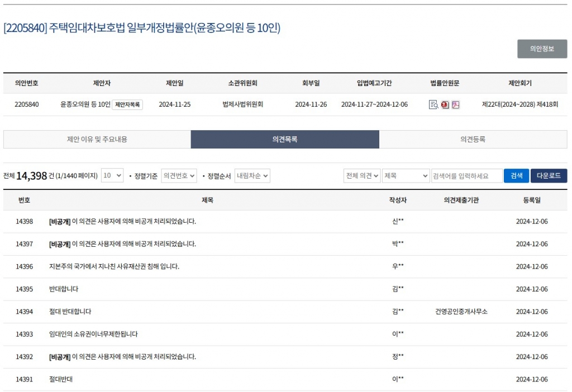Switch to the 제안 이유 및 주요내용 tab

click(x=95, y=140)
